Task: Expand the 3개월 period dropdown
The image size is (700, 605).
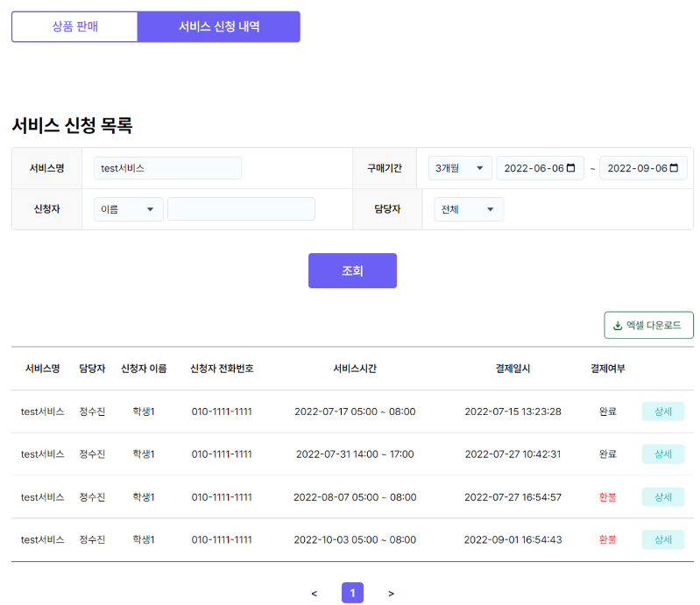Action: (x=460, y=168)
